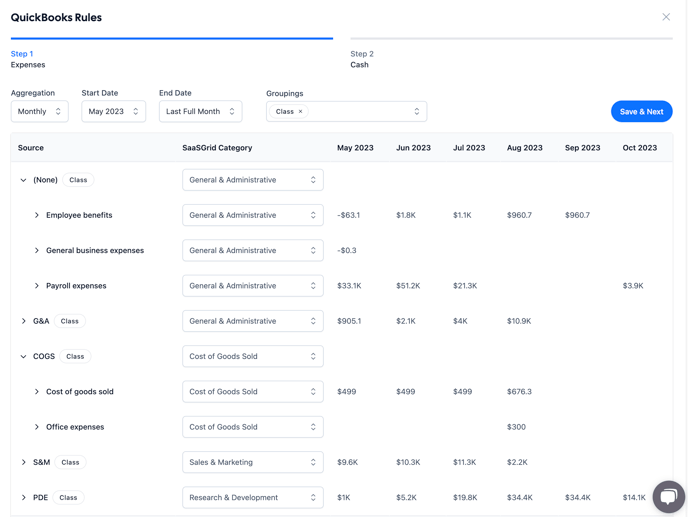Collapse the COGS class row
The width and height of the screenshot is (688, 517).
pos(24,356)
